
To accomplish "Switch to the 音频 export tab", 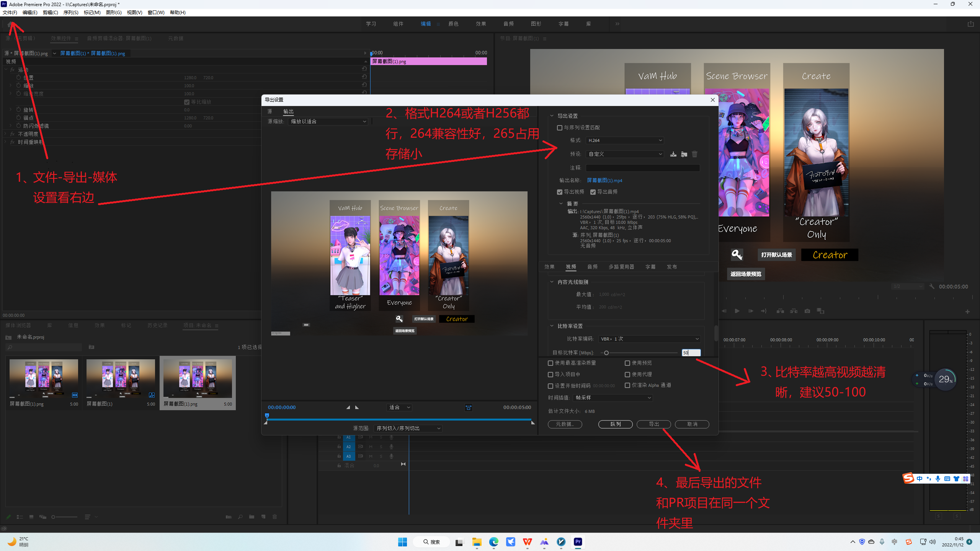I will coord(592,267).
